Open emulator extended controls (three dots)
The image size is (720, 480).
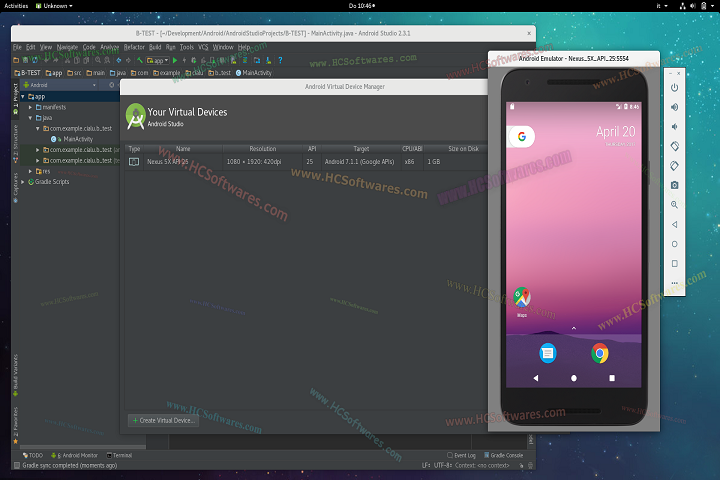675,283
